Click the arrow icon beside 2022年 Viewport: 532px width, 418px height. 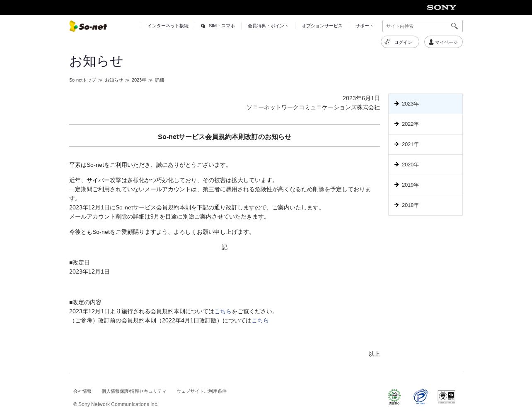pos(397,124)
